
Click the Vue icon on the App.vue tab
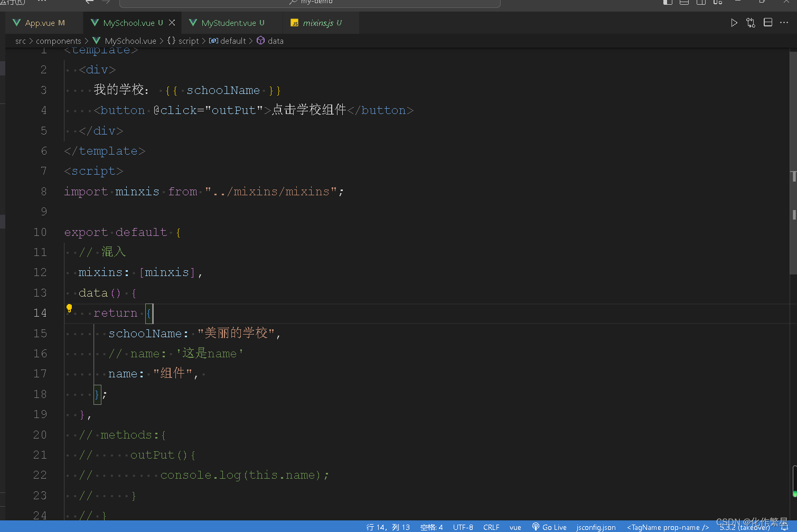(16, 23)
